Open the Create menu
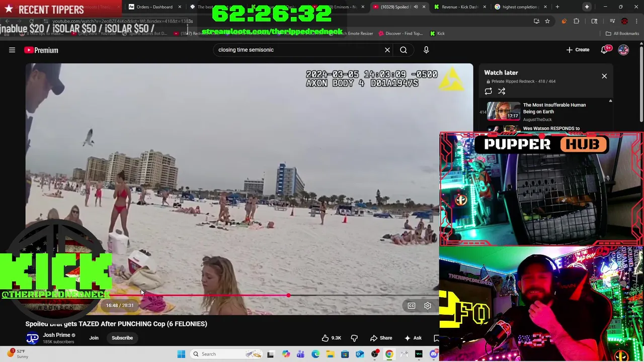This screenshot has height=362, width=644. (x=578, y=50)
